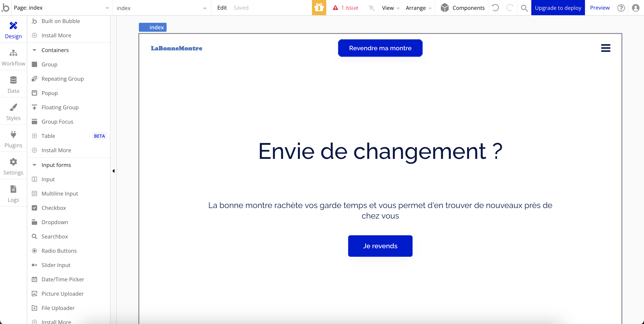Collapse the Input forms section

tap(34, 165)
